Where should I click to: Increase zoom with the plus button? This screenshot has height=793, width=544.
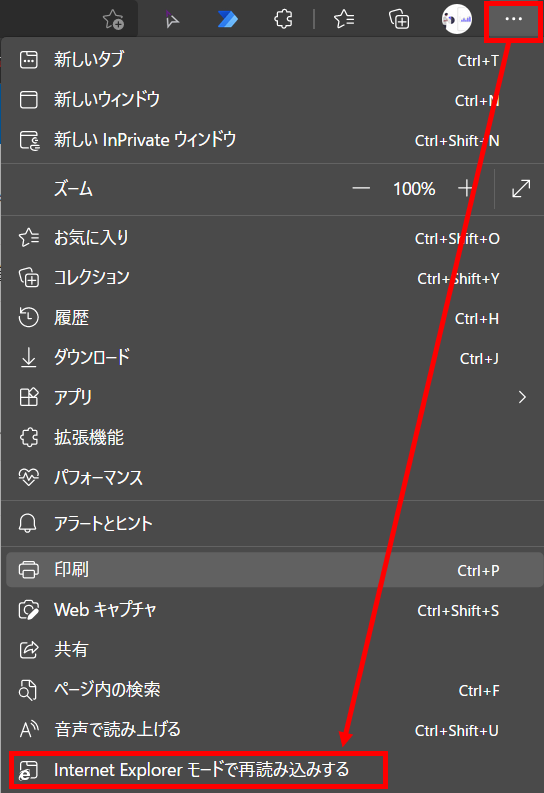[466, 189]
